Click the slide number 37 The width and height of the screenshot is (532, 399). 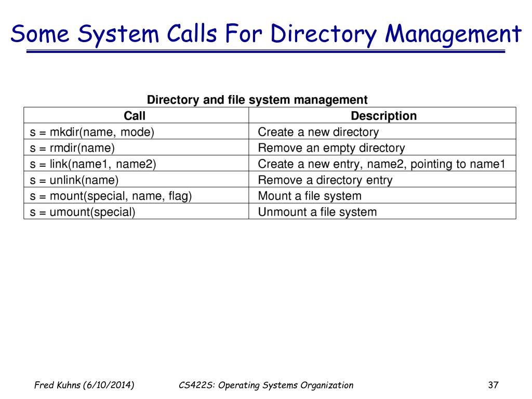pyautogui.click(x=494, y=385)
